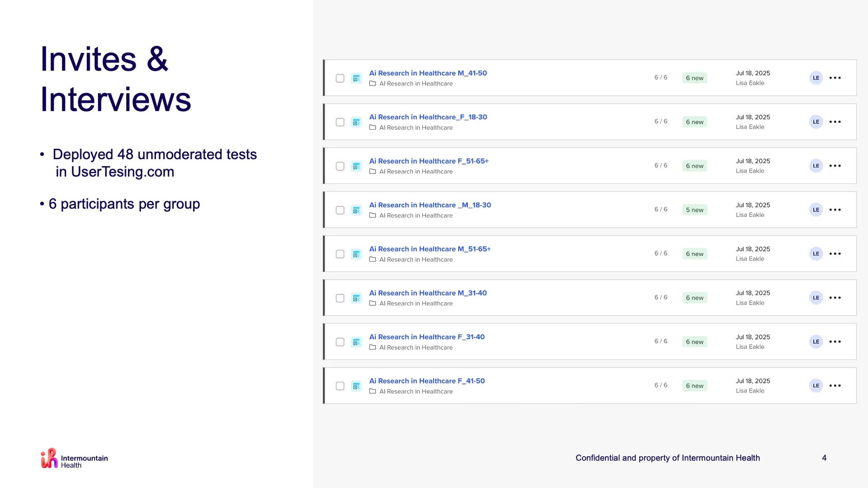Image resolution: width=868 pixels, height=488 pixels.
Task: Check the Ai Research M_41-50 checkbox
Action: [340, 78]
